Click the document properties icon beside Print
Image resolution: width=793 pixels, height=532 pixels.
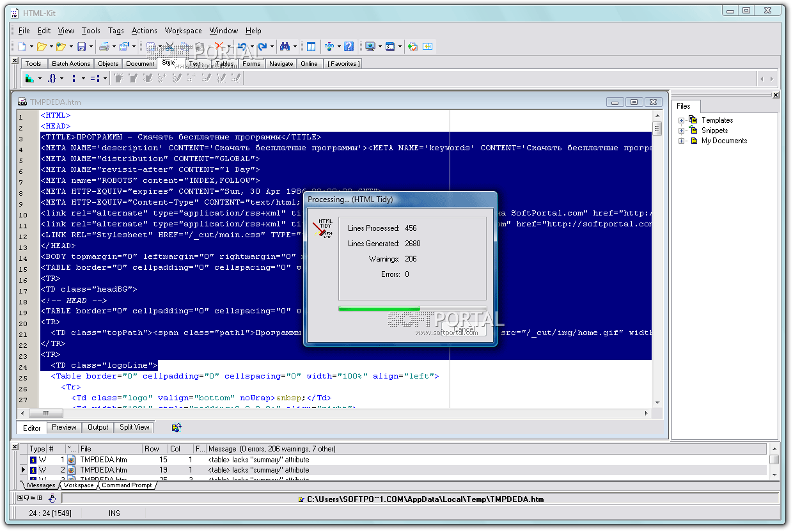123,47
